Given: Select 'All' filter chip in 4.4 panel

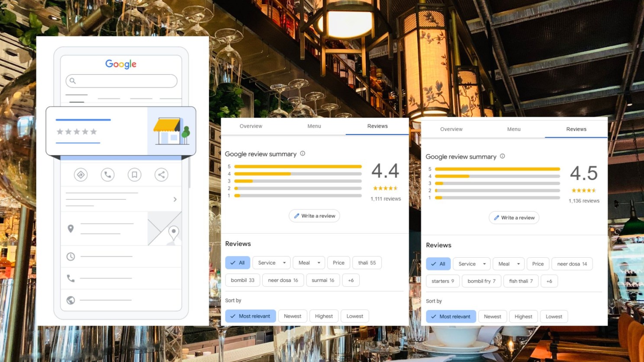Looking at the screenshot, I should pos(238,263).
